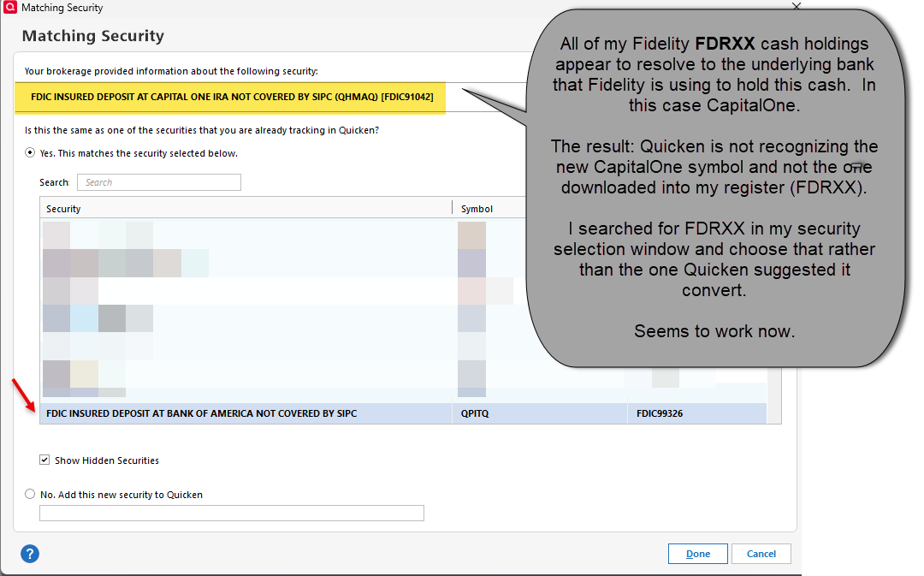Viewport: 924px width, 576px height.
Task: Click the Done button
Action: [698, 554]
